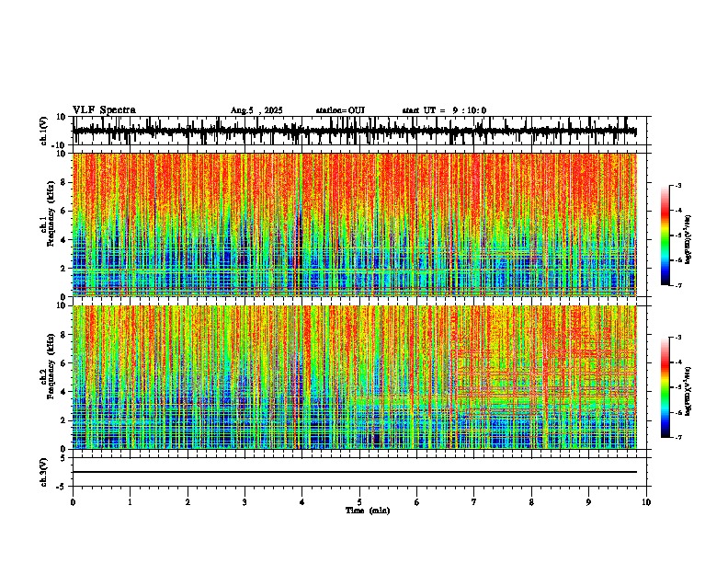Image resolution: width=728 pixels, height=563 pixels.
Task: Click the "Time (min)" x-axis label
Action: (368, 511)
